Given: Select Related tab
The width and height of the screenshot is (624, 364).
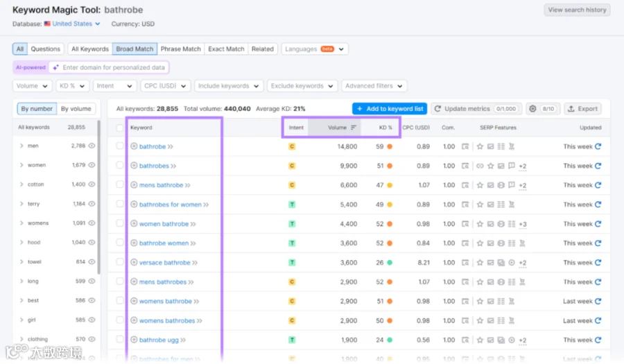Looking at the screenshot, I should [263, 49].
